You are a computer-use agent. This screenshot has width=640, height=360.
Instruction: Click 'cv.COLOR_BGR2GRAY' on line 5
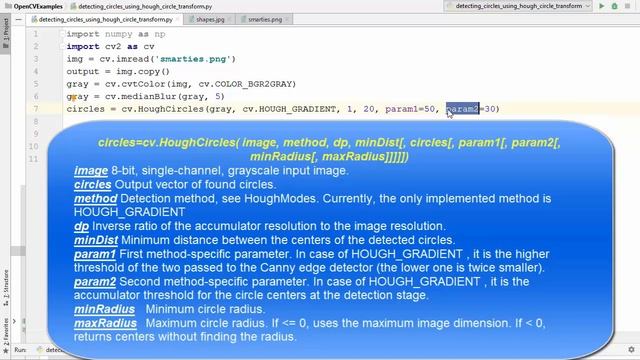coord(244,84)
